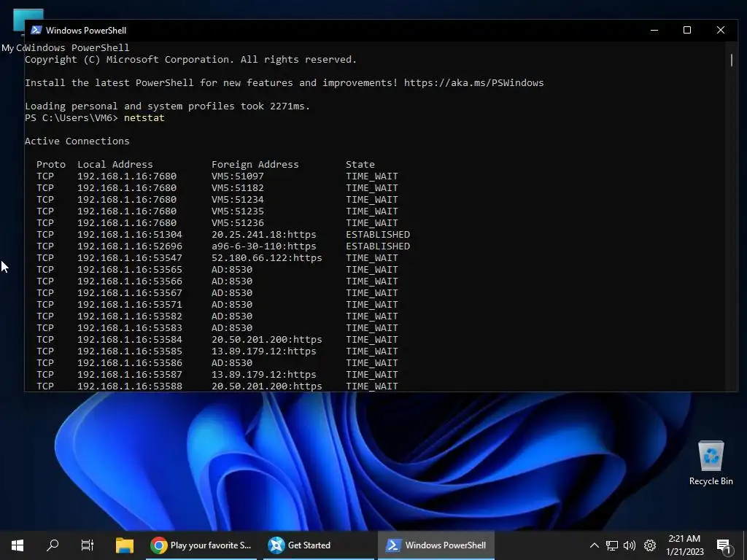Launch File Explorer from taskbar
Screen dimensions: 747x560
[124, 545]
